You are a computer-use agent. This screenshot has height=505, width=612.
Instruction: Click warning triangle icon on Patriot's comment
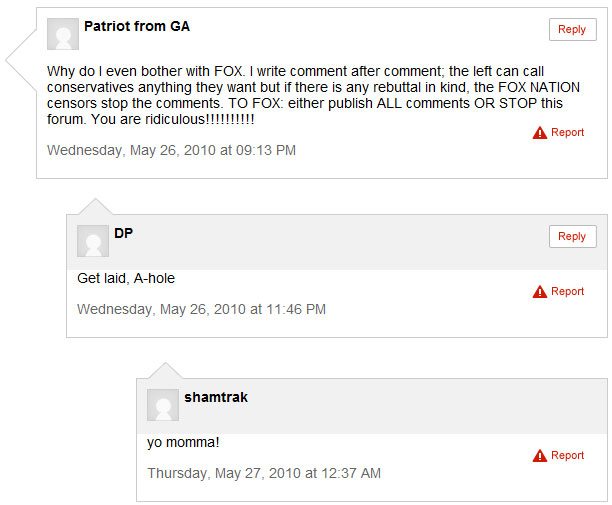(x=540, y=133)
